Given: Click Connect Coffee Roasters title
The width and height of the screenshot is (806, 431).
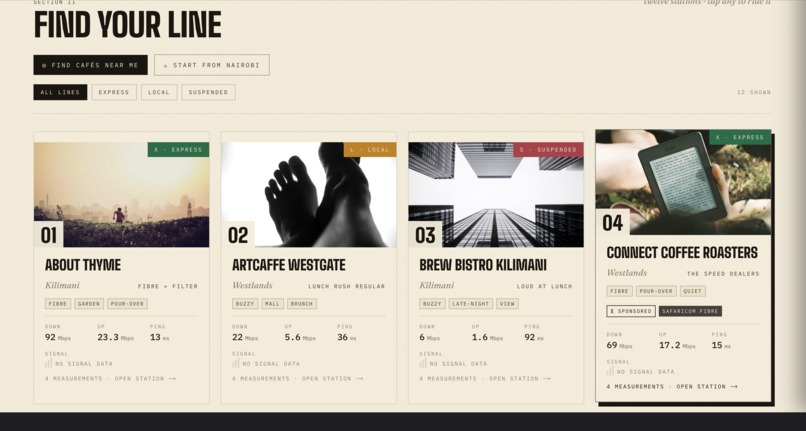Looking at the screenshot, I should 682,253.
